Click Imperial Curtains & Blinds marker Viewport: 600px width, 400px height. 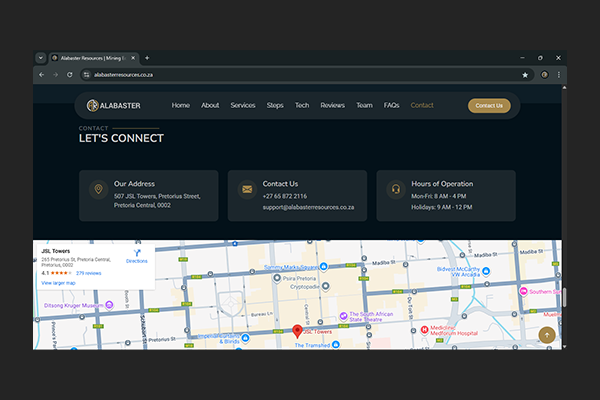[245, 338]
